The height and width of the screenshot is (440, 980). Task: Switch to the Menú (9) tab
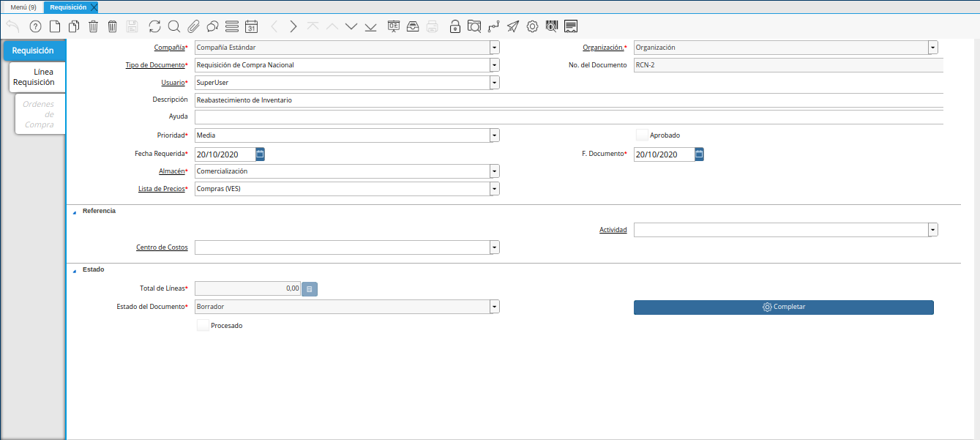pyautogui.click(x=23, y=7)
